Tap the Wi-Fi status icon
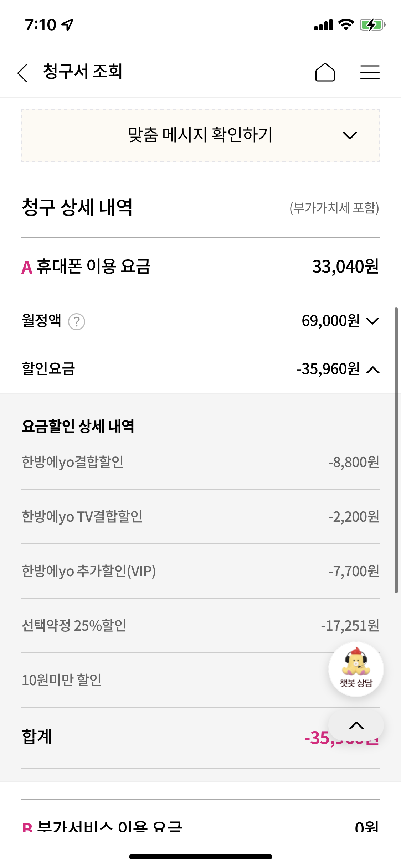 [346, 25]
